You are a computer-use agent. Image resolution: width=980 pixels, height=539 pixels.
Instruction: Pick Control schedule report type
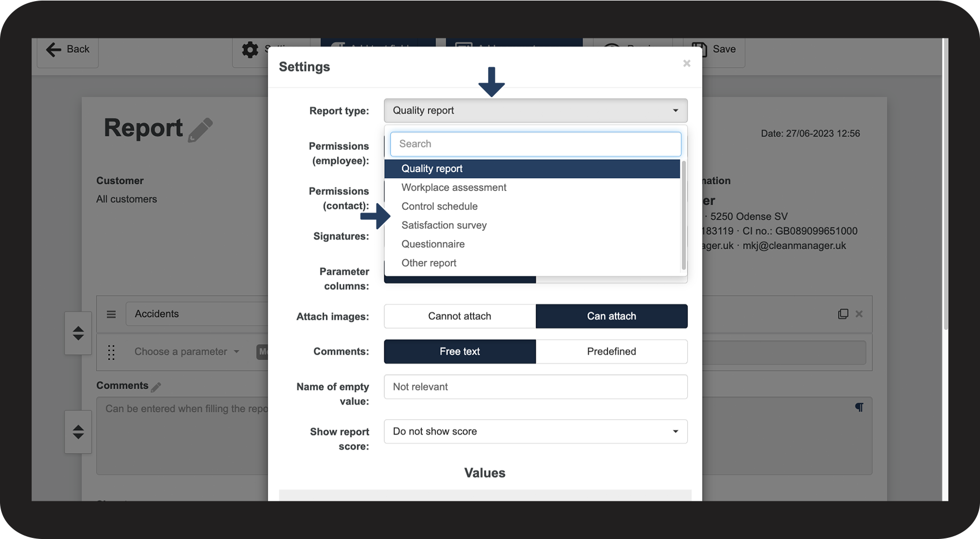click(x=532, y=206)
